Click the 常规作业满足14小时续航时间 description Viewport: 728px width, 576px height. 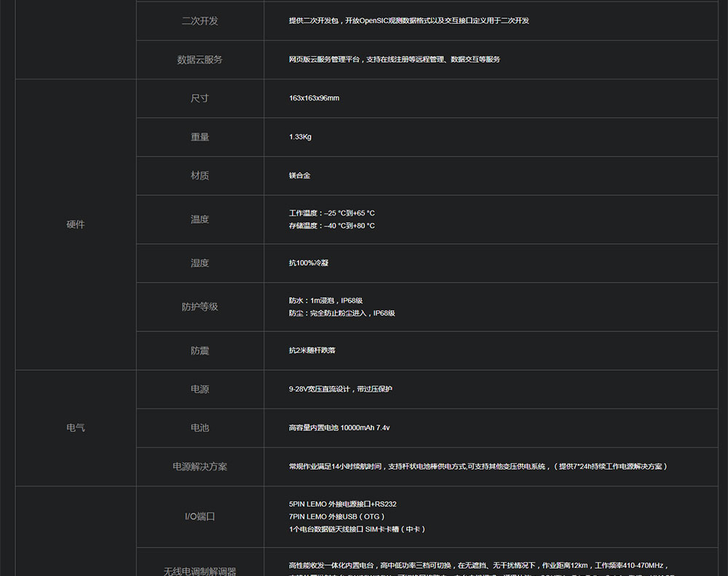(x=478, y=466)
